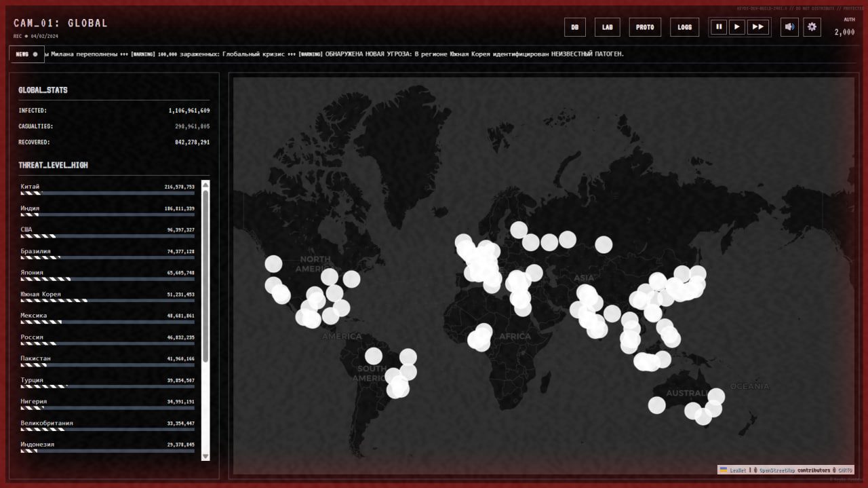Screen dimensions: 868x488
Task: Click the OCEANIA label on the map
Action: pos(749,386)
